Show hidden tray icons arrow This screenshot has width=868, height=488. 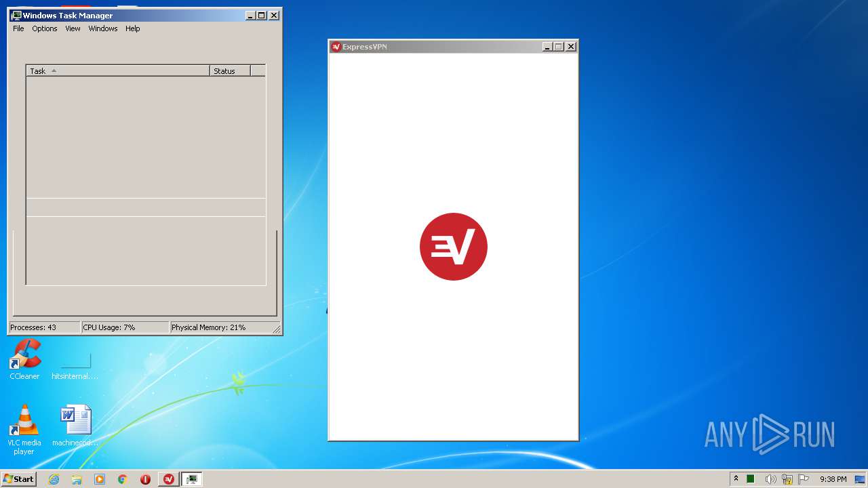[x=736, y=479]
